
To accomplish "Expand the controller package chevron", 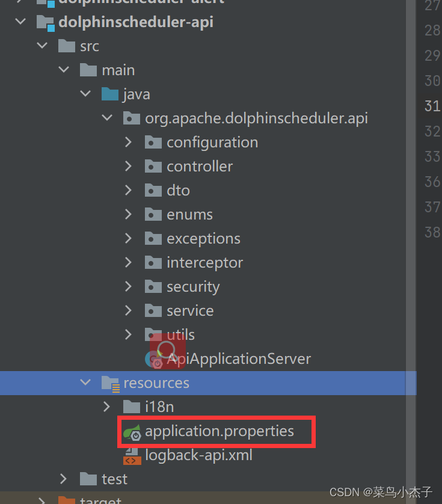I will coord(128,166).
